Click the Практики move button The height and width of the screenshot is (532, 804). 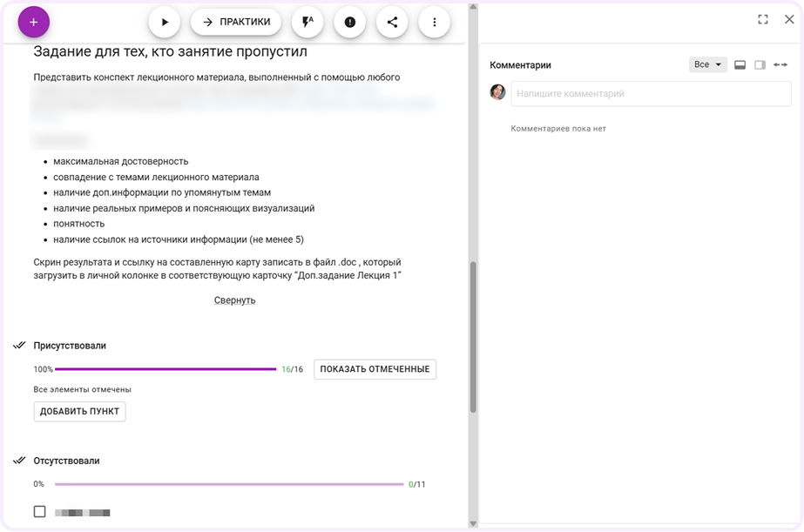coord(236,23)
